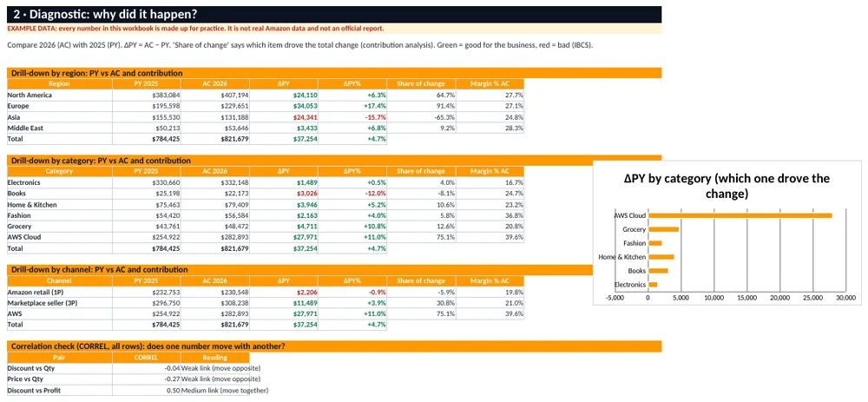This screenshot has width=868, height=402.
Task: Click the -12.0% ΔPY% cell
Action: point(352,194)
